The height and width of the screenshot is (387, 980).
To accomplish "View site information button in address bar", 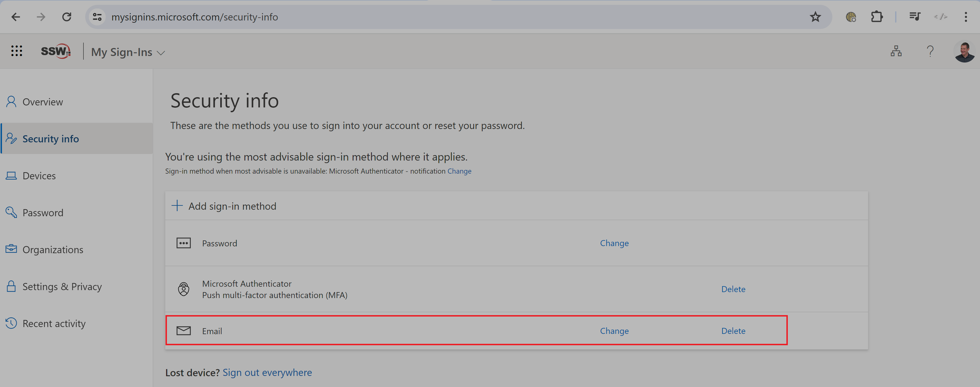I will click(x=97, y=17).
